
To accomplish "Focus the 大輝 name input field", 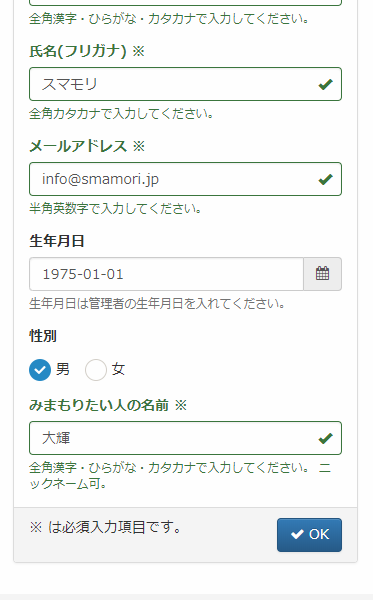I will pyautogui.click(x=186, y=438).
